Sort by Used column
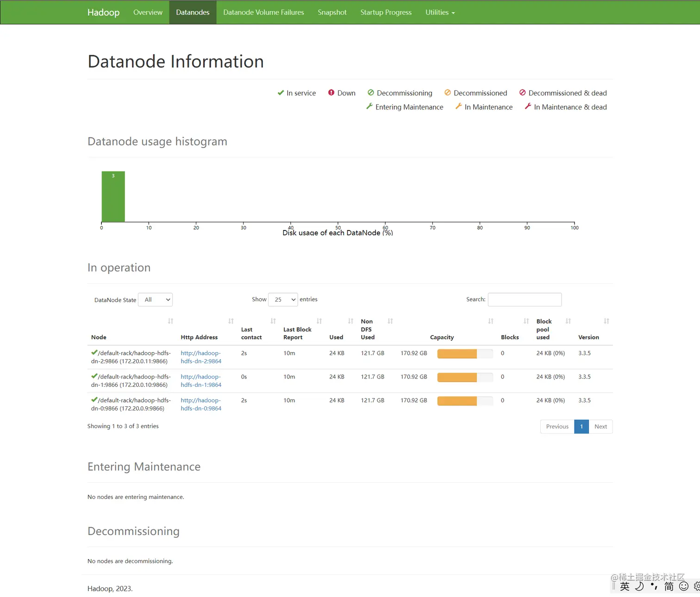The width and height of the screenshot is (700, 597). pyautogui.click(x=341, y=330)
